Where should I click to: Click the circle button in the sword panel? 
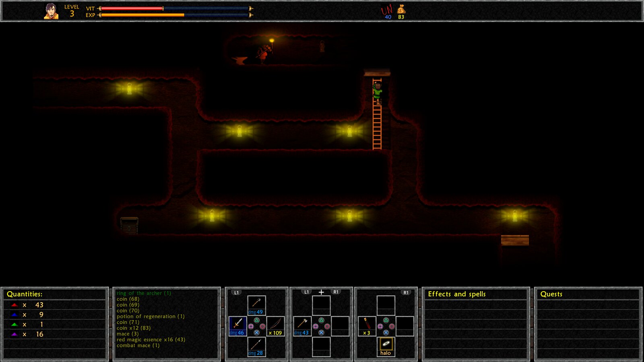tap(262, 326)
